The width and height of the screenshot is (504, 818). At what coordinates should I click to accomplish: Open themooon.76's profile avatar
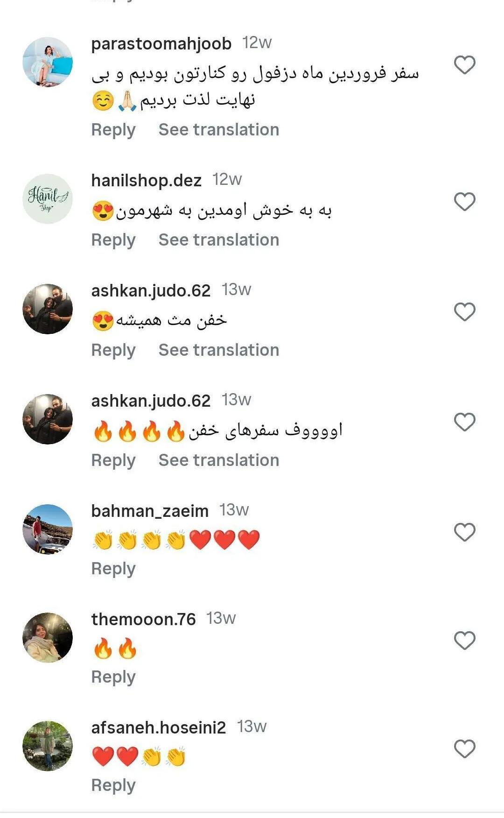(x=48, y=638)
